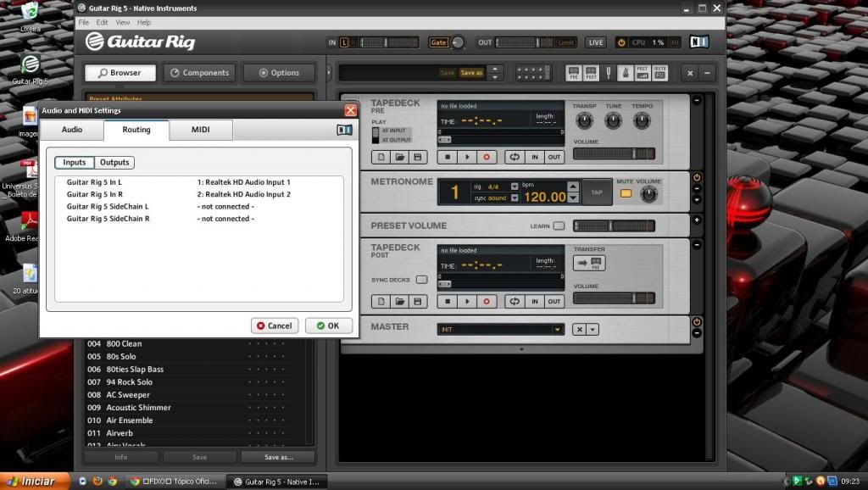Expand the Preset Volume module

click(697, 220)
